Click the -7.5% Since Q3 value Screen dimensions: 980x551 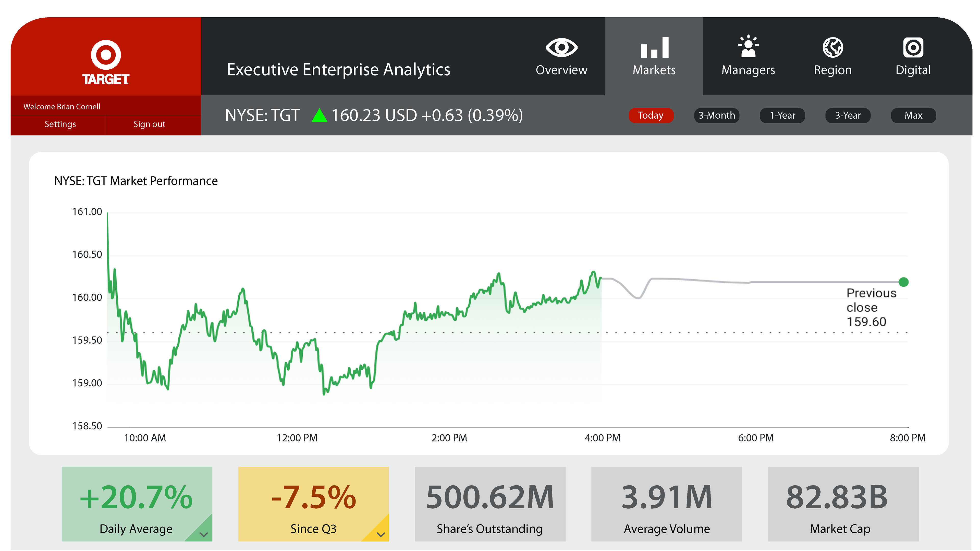coord(313,497)
